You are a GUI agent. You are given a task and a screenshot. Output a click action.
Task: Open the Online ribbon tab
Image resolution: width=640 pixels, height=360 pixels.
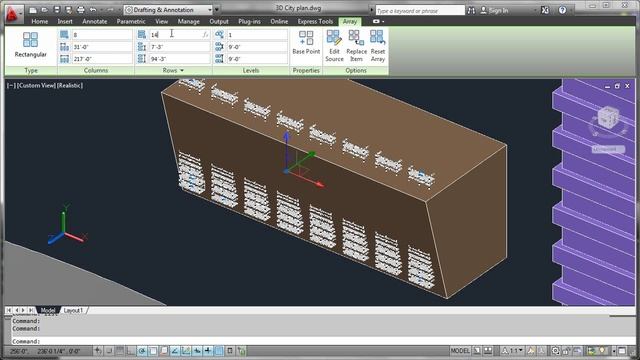279,21
